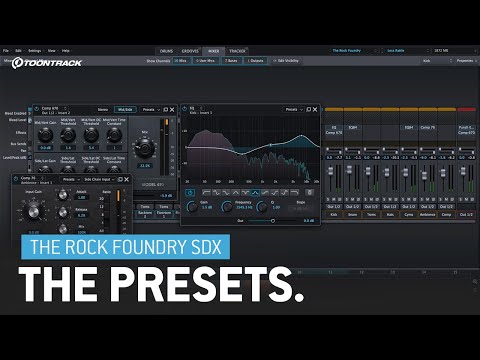The height and width of the screenshot is (360, 480).
Task: Open the preset dropdown beside The Rock Foundry
Action: pyautogui.click(x=405, y=51)
